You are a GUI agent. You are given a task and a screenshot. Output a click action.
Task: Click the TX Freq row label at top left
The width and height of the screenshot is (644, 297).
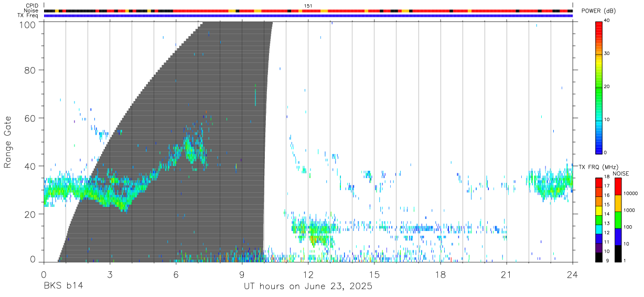[28, 16]
